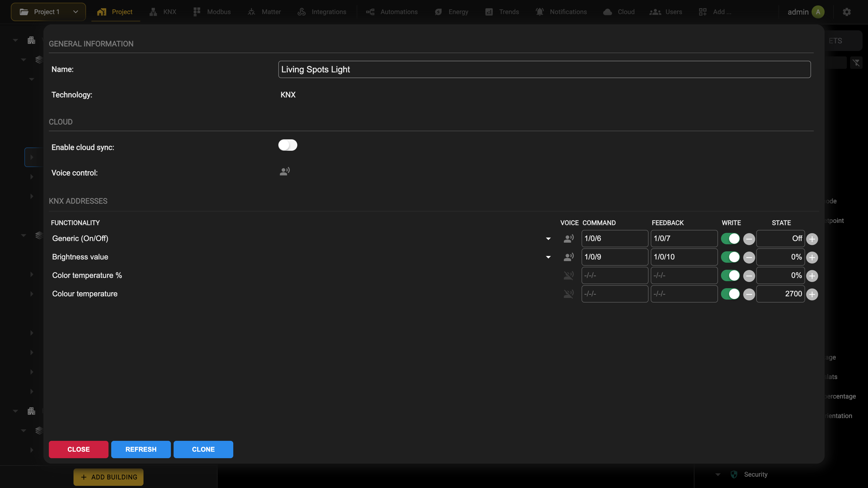868x488 pixels.
Task: Click the Colour temperature state field 2700
Action: pyautogui.click(x=780, y=294)
